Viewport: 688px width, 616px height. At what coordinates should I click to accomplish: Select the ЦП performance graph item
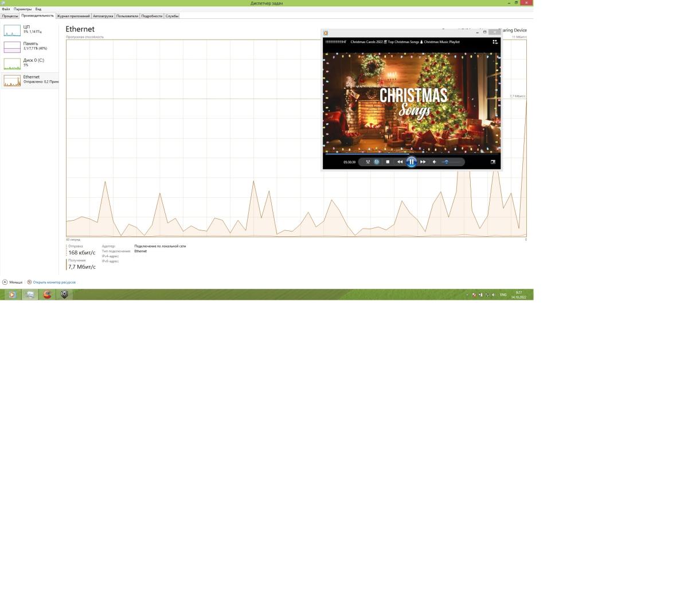[30, 30]
